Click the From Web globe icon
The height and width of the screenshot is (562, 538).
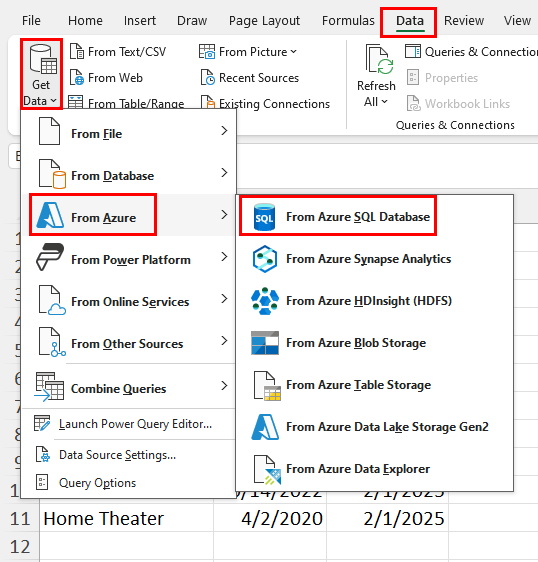(x=77, y=77)
